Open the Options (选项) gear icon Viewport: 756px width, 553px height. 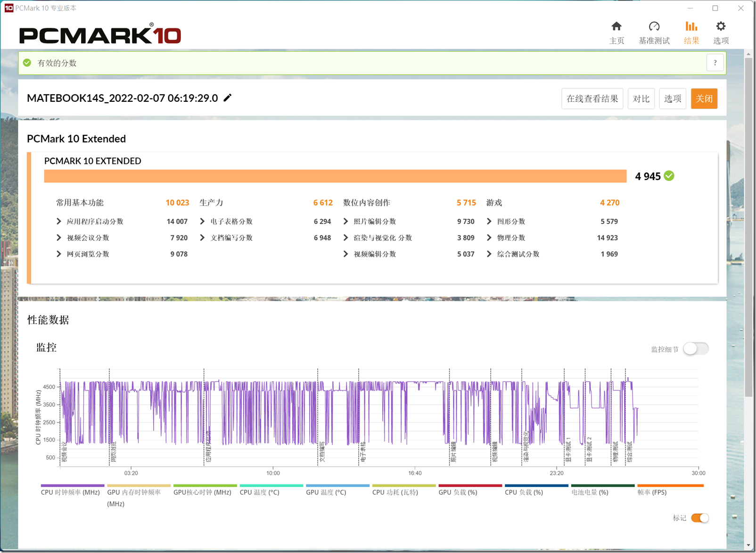[721, 27]
